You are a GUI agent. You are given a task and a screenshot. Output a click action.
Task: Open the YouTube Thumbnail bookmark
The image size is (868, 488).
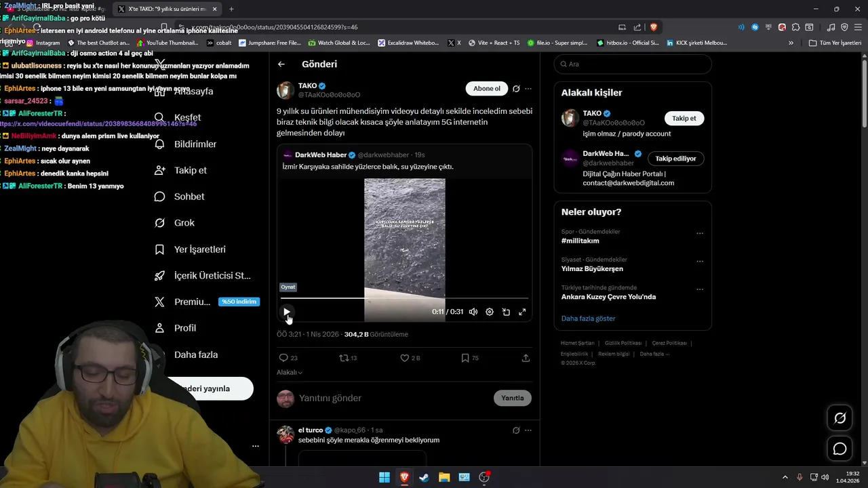(167, 43)
